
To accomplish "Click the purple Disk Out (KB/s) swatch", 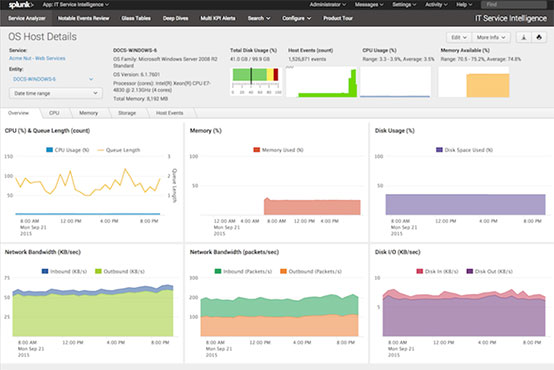I will coord(470,271).
